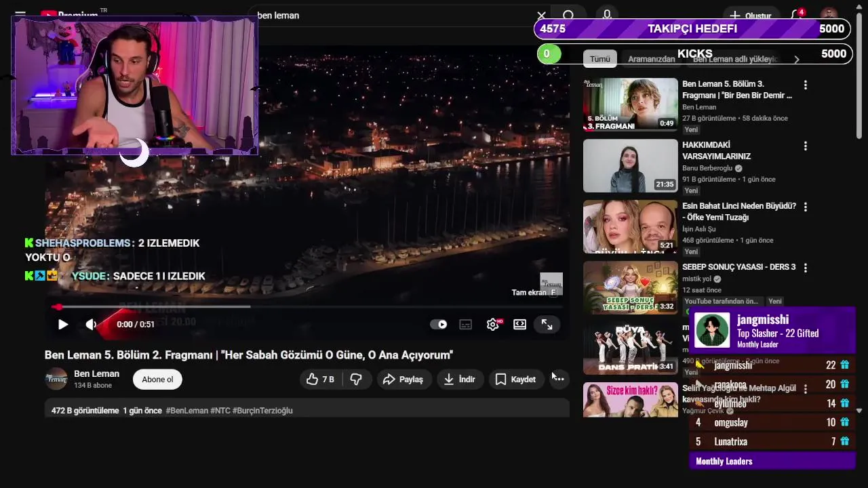This screenshot has width=868, height=488.
Task: Click the HAKKIMDAKİ VARSAYIMLARINIZ title
Action: coord(716,150)
